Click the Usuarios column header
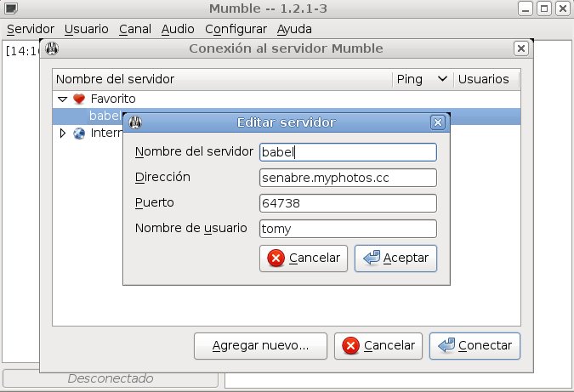This screenshot has width=574, height=392. tap(486, 79)
